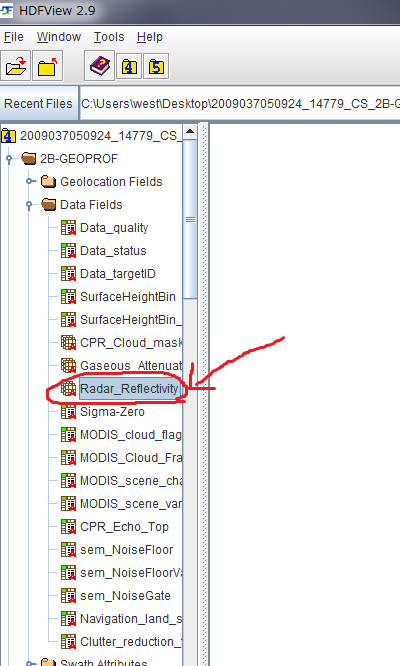Click the CPR_Cloud_mask dataset icon
Viewport: 400px width, 666px height.
coord(68,342)
